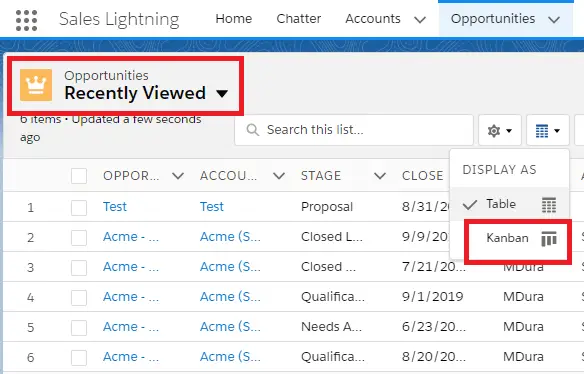Image resolution: width=584 pixels, height=374 pixels.
Task: Open Acme opportunity in row 5
Action: tap(131, 327)
